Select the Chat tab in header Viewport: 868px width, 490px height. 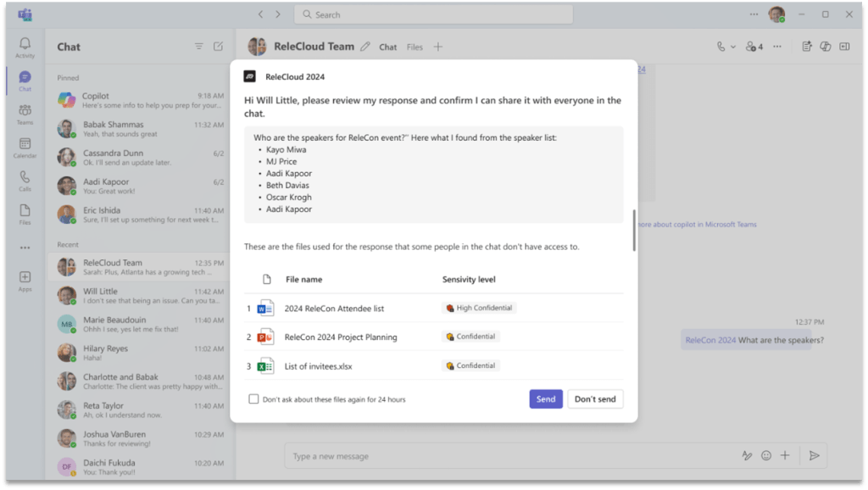(x=388, y=47)
